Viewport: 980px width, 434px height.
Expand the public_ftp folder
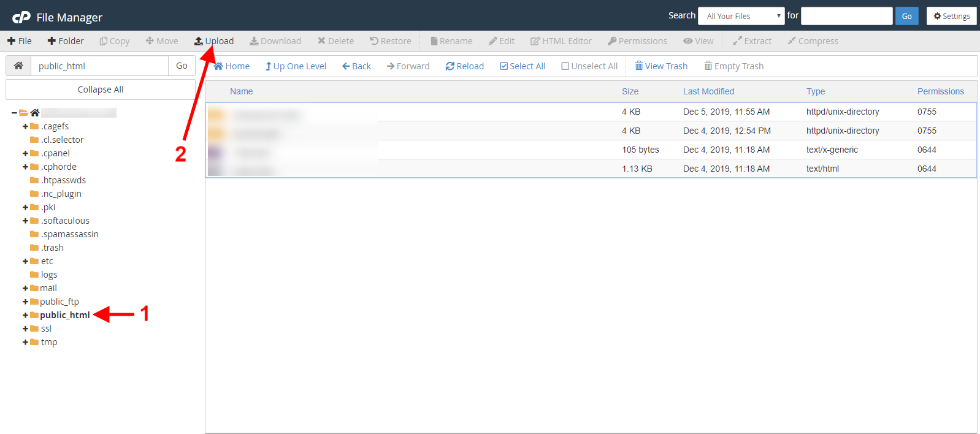pos(25,302)
